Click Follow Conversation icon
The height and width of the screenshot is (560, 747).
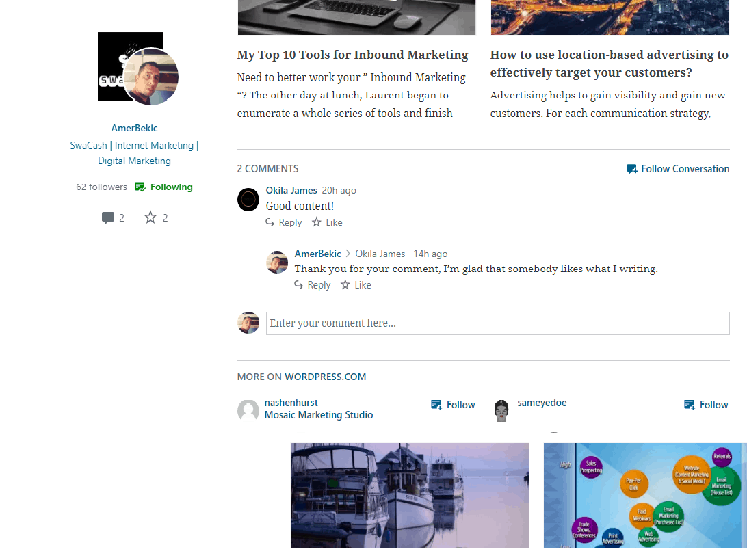631,169
